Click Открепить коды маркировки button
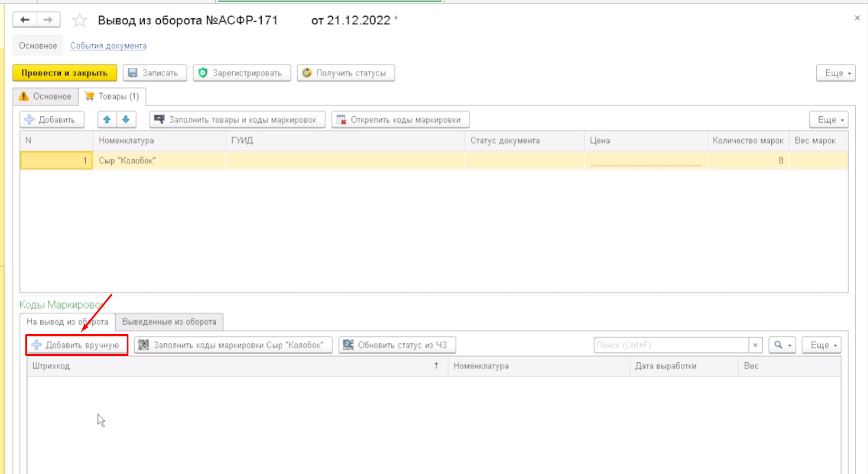Viewport: 868px width, 474px height. 400,120
